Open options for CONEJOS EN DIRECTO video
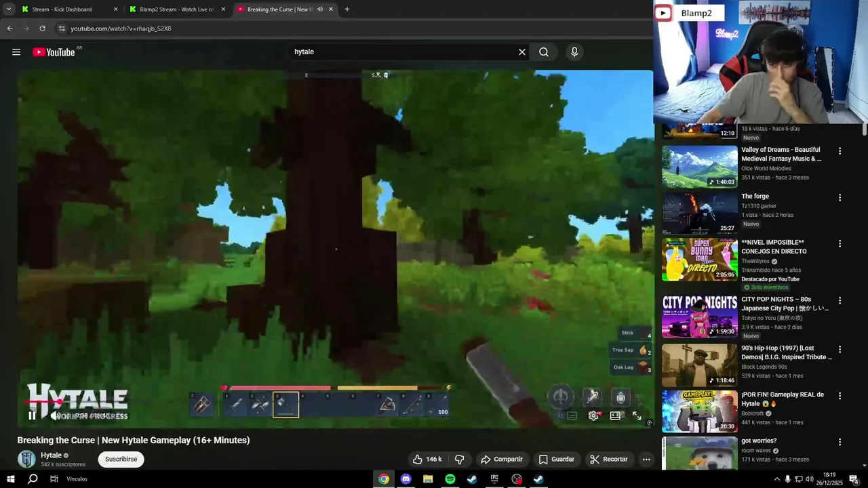Viewport: 868px width, 488px height. (x=840, y=243)
